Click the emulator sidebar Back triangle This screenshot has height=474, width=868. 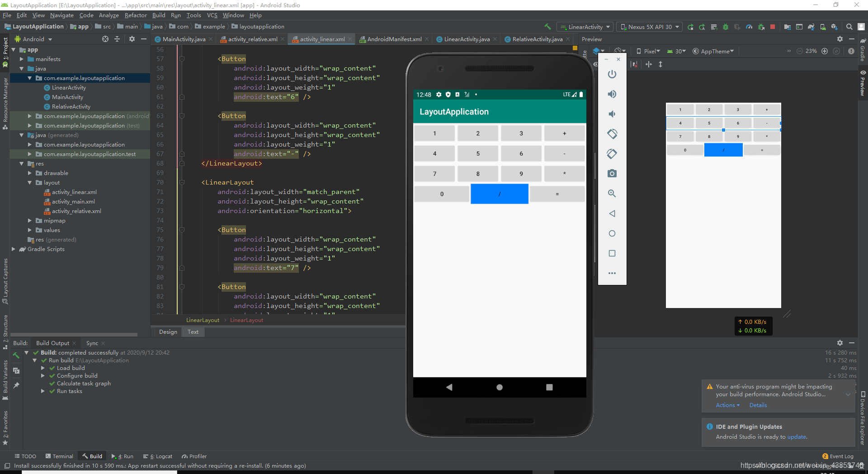[612, 213]
